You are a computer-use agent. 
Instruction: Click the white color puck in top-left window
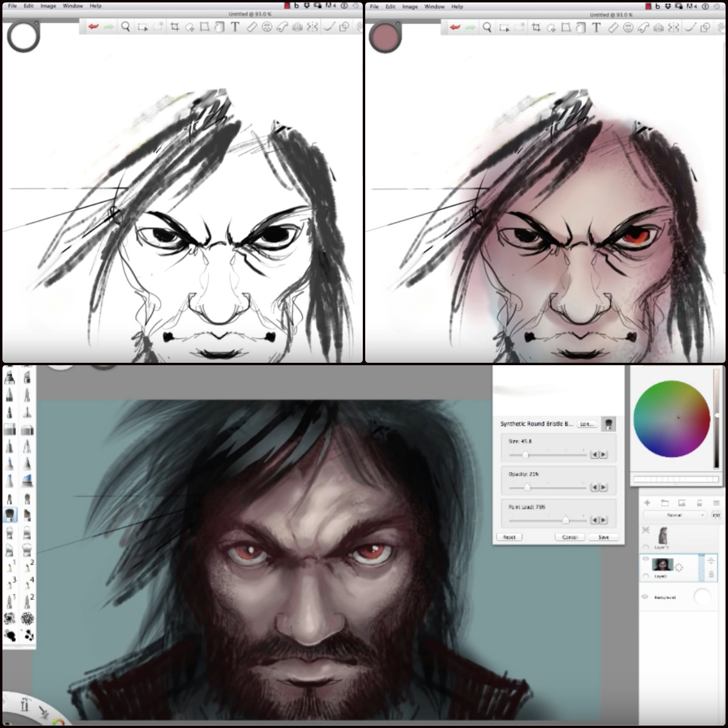click(24, 36)
